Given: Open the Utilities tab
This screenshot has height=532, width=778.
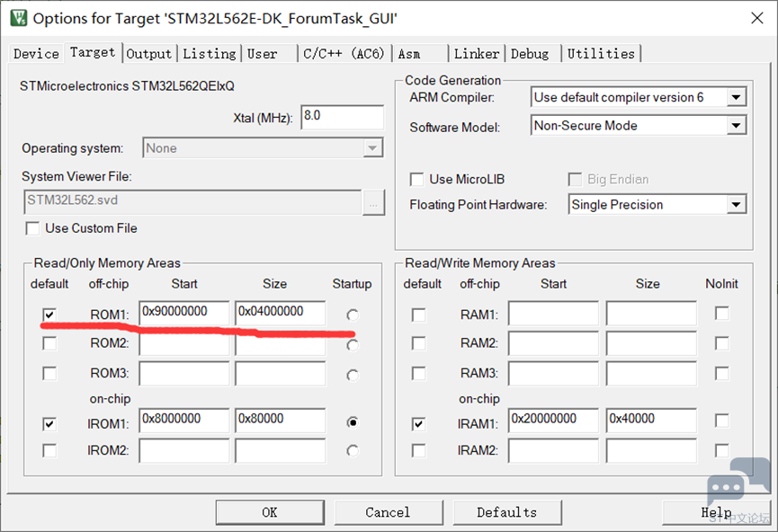Looking at the screenshot, I should [601, 54].
